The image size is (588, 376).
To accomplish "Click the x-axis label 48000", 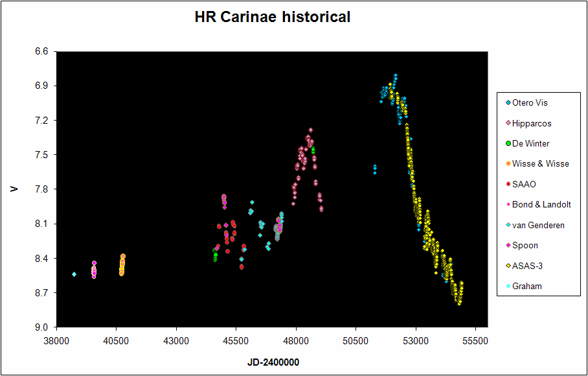I will [296, 341].
